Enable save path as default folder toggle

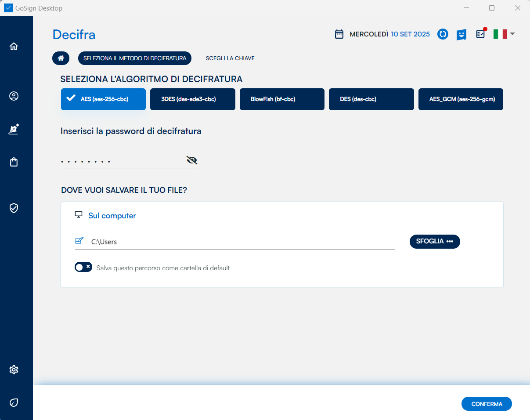tap(83, 267)
